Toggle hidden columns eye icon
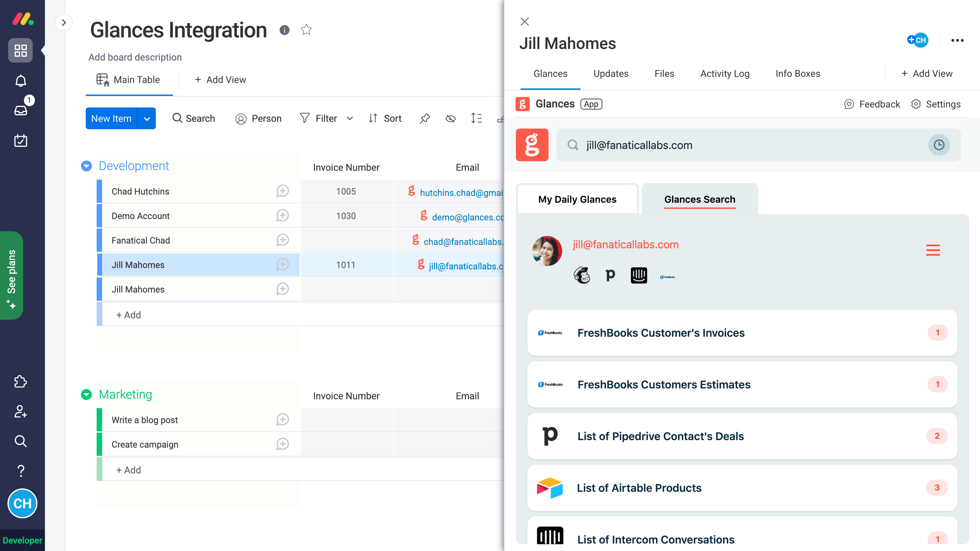The image size is (980, 551). pyautogui.click(x=451, y=119)
